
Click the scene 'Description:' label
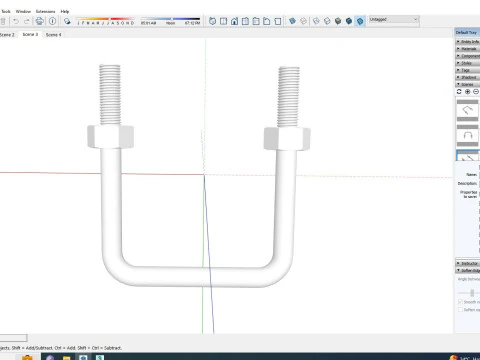tap(467, 184)
